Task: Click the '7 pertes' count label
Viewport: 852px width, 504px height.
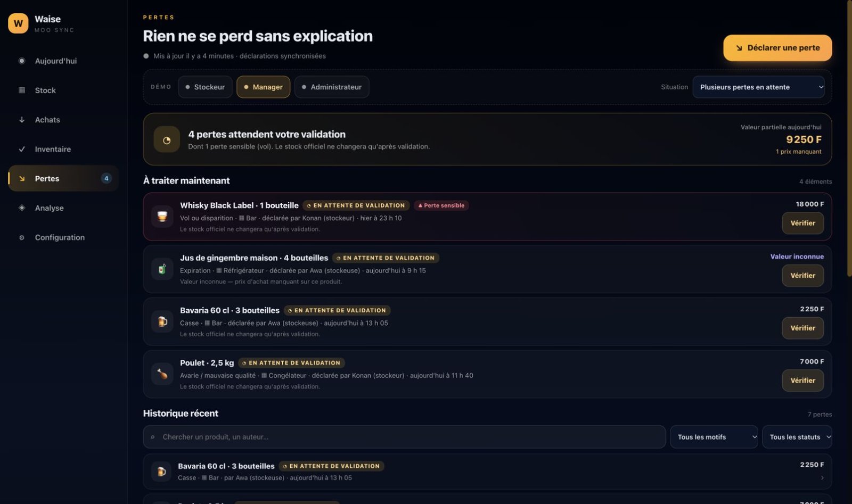Action: pyautogui.click(x=820, y=415)
